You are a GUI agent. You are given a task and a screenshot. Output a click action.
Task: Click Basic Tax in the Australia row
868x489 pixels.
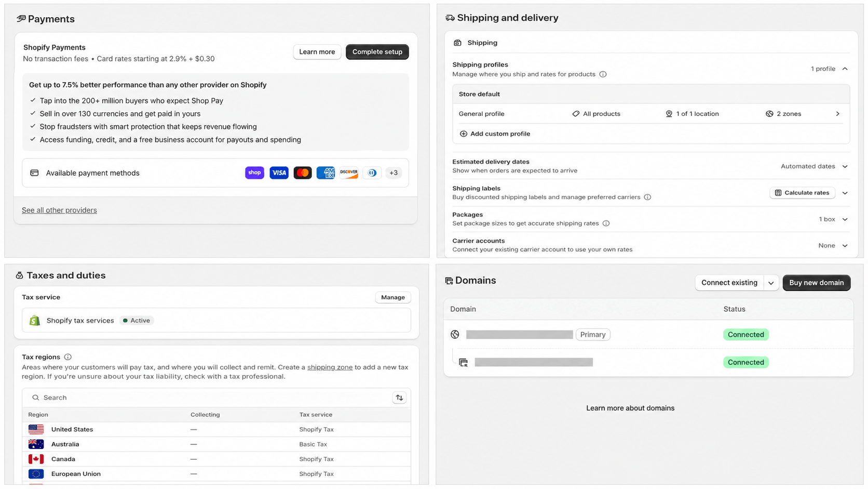[313, 444]
